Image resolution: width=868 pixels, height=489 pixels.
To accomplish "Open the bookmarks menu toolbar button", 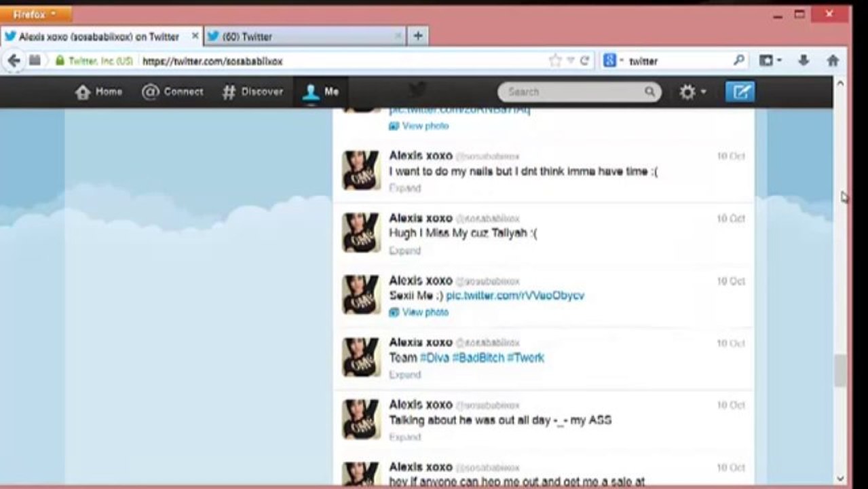I will (x=770, y=60).
